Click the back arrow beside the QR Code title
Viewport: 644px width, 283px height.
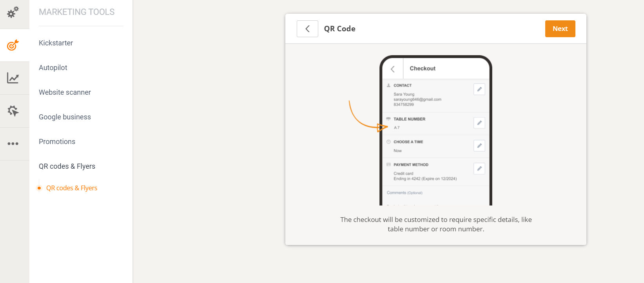(x=307, y=29)
